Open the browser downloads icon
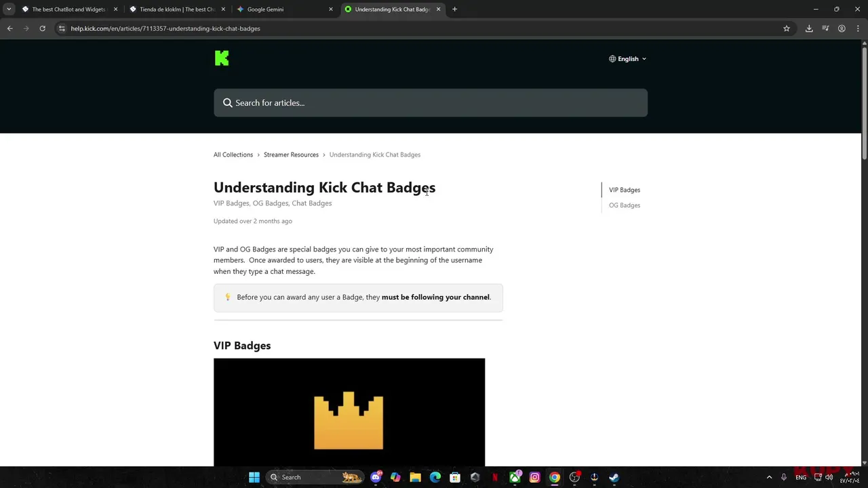 [x=809, y=28]
